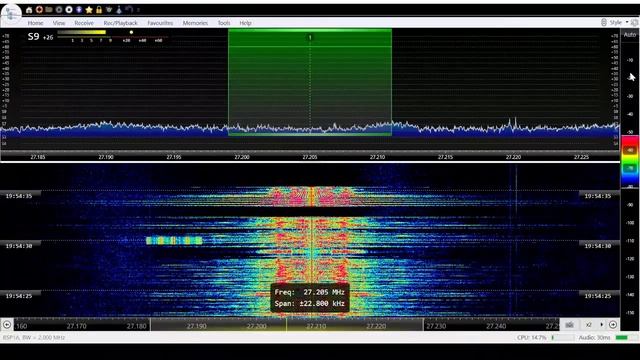Click the SDR Console application logo button
Screen dimensions: 640x360
click(11, 13)
